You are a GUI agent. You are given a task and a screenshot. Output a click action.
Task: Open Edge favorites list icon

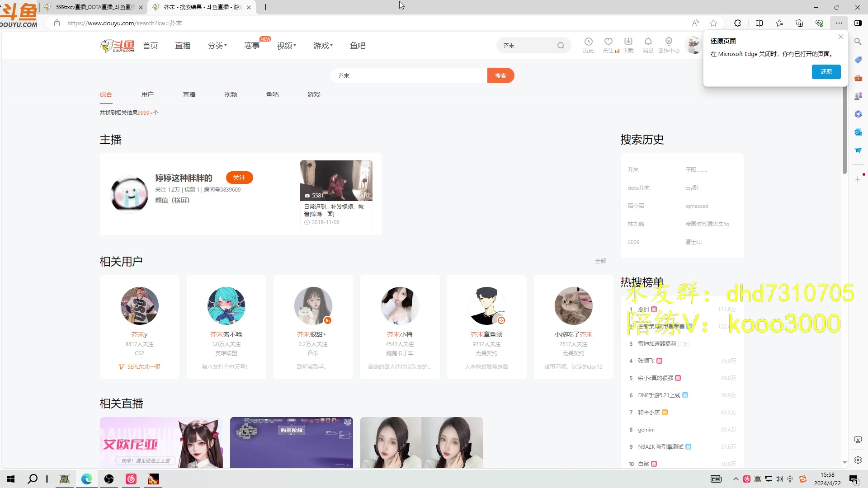[779, 23]
